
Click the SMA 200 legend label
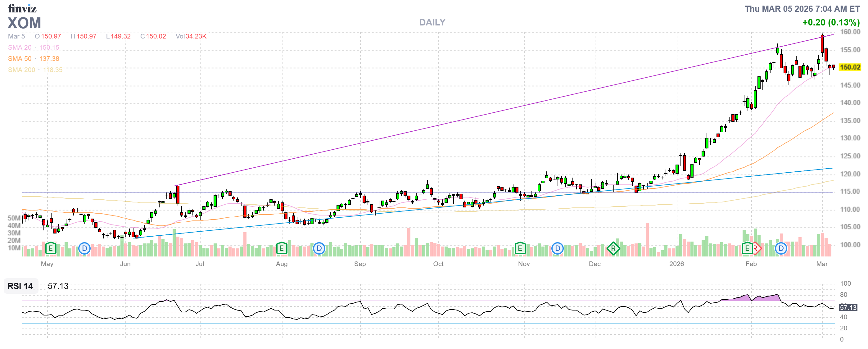coord(21,70)
